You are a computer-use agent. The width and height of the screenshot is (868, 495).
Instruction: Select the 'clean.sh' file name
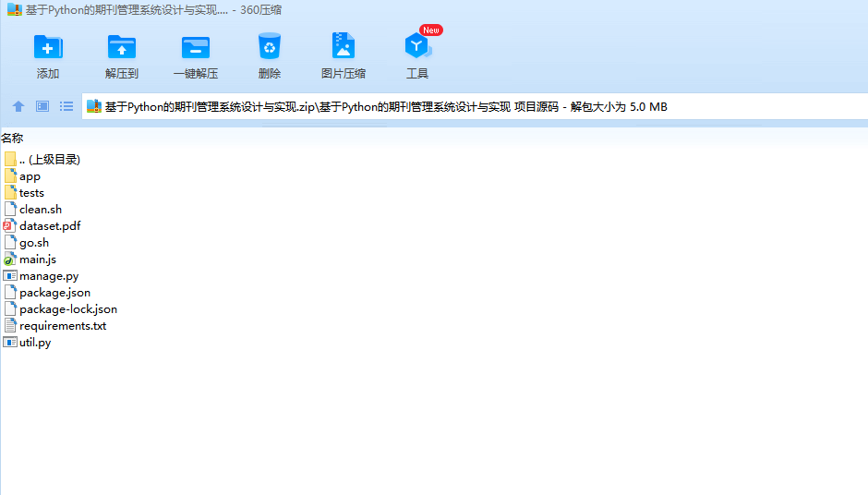[41, 210]
